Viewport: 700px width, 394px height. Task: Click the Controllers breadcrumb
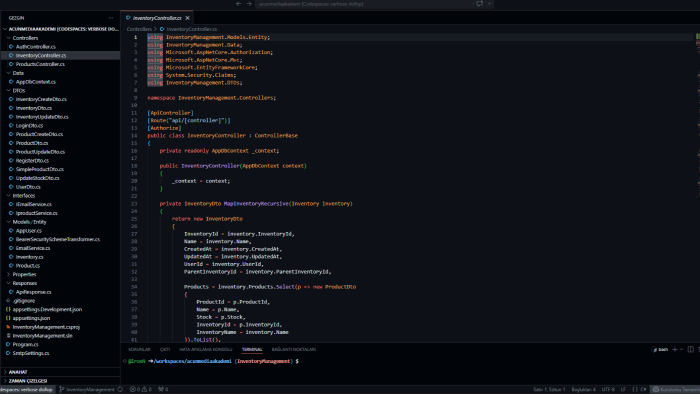pos(139,29)
